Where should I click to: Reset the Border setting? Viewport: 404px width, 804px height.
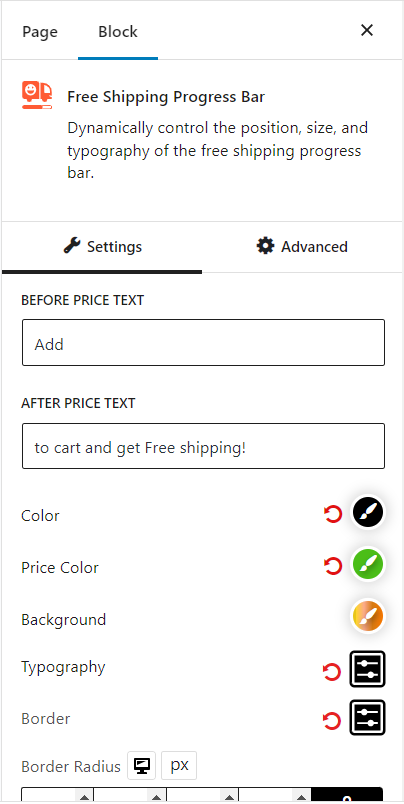pyautogui.click(x=332, y=720)
